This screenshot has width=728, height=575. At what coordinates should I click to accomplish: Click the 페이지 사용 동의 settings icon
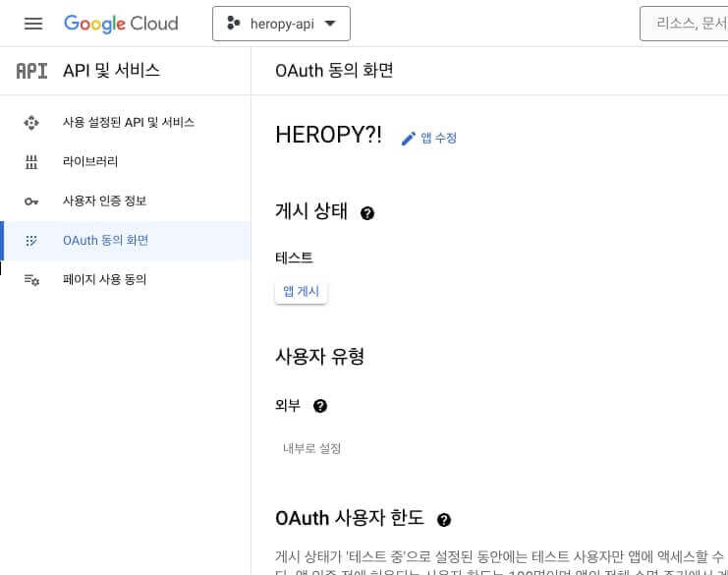coord(31,279)
